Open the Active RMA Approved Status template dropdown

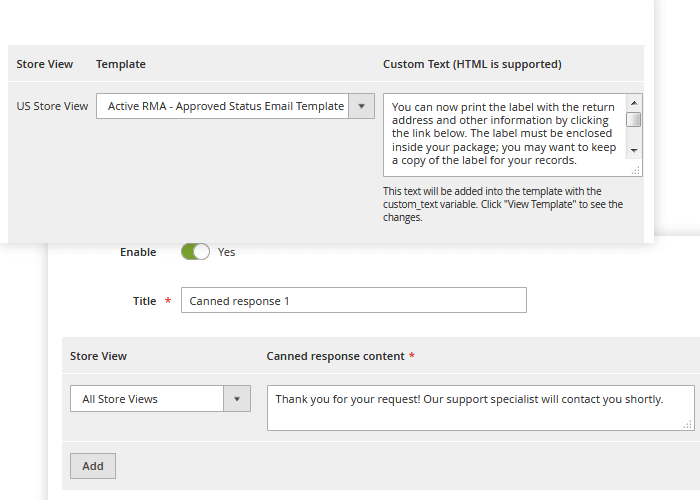(235, 106)
